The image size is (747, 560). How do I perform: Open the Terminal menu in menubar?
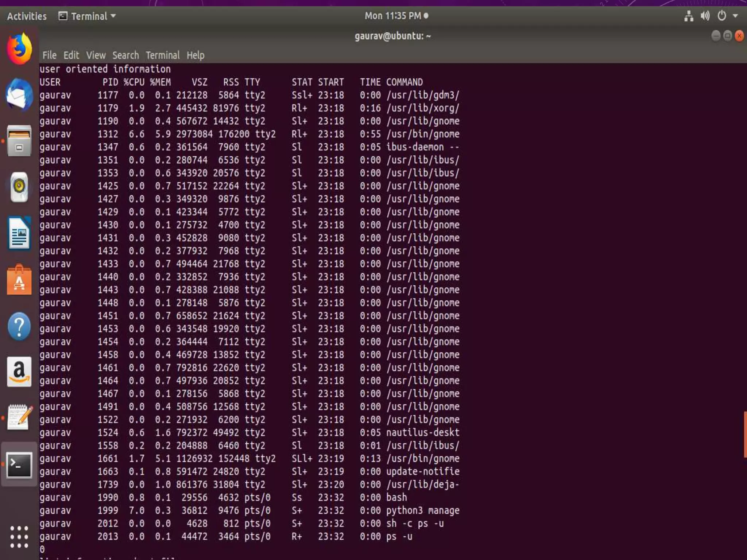point(163,55)
